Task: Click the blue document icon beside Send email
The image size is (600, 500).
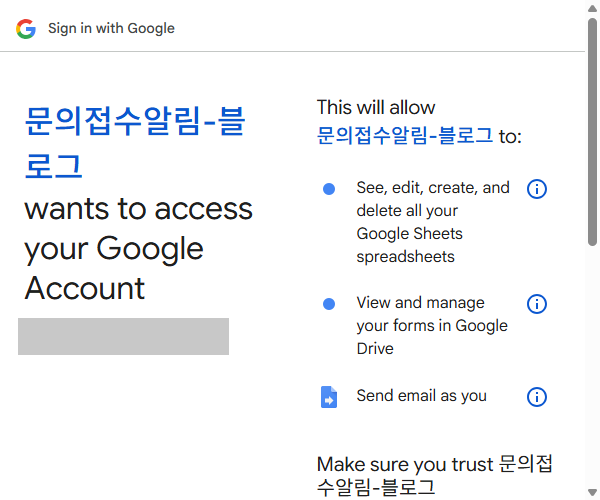Action: 329,397
